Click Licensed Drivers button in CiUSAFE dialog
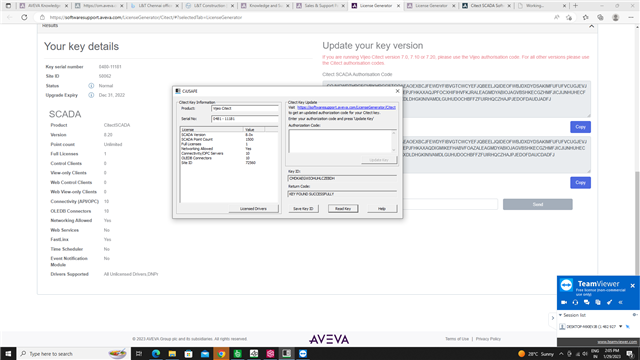This screenshot has width=640, height=360. pos(253,209)
